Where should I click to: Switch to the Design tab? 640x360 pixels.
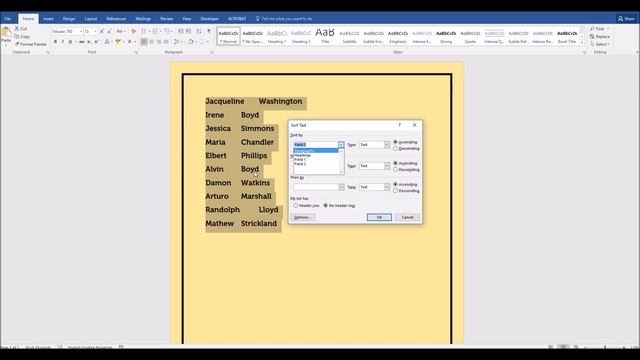[69, 19]
